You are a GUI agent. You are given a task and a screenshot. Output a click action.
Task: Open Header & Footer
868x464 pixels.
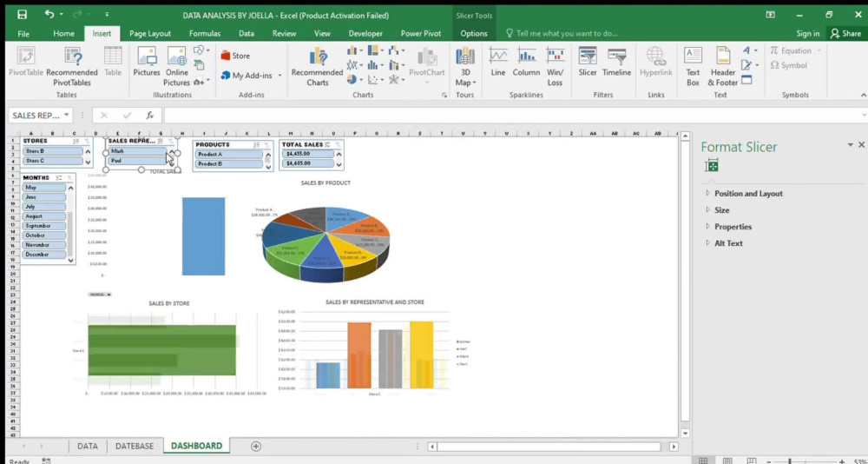tap(723, 67)
